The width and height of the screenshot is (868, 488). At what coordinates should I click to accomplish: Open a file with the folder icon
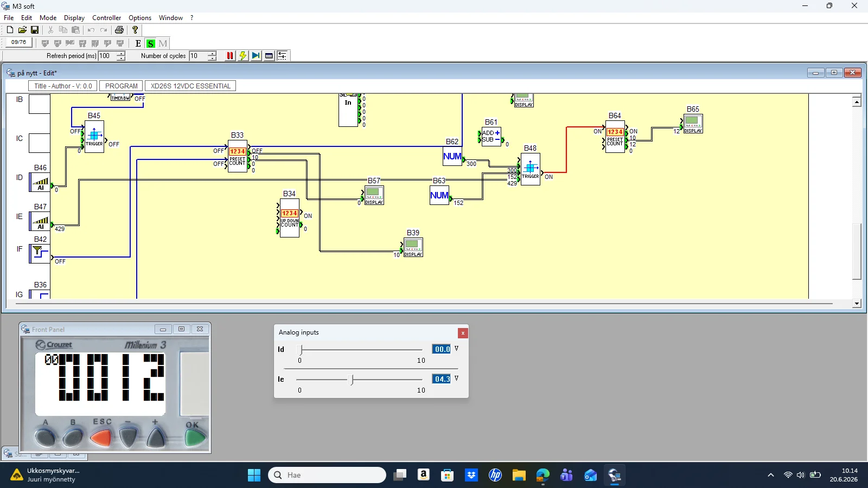coord(22,30)
